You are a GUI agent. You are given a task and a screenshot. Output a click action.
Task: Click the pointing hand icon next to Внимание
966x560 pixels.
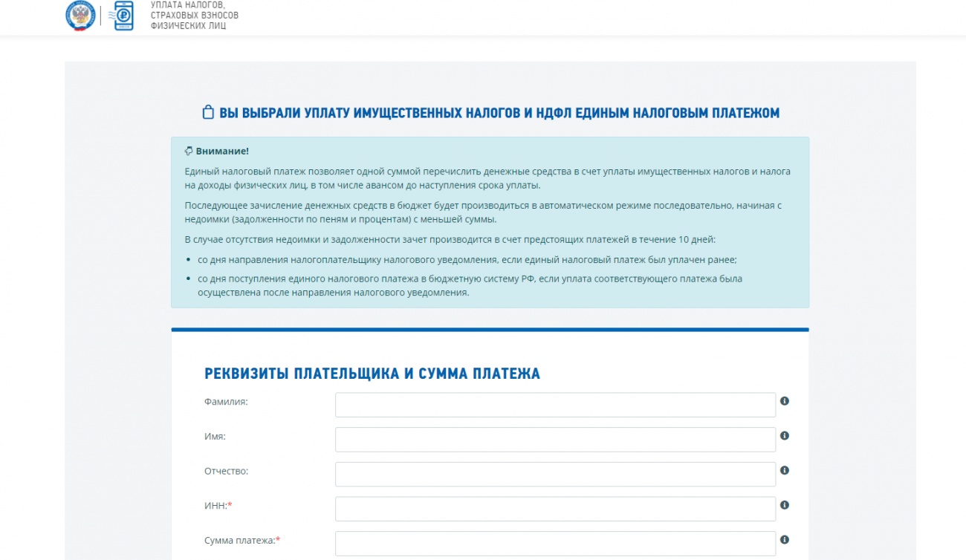pos(189,151)
